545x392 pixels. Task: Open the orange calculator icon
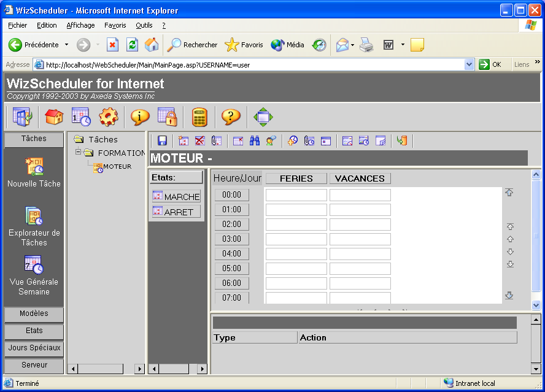199,117
